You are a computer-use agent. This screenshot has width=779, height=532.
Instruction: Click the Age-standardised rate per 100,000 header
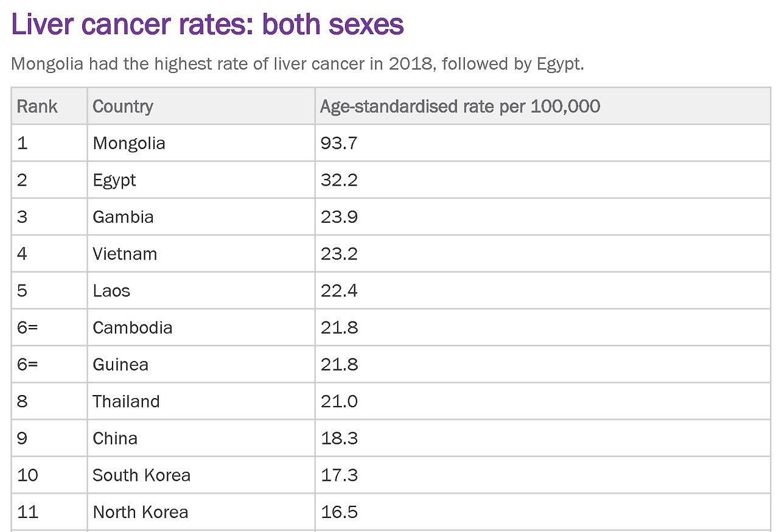tap(543, 107)
